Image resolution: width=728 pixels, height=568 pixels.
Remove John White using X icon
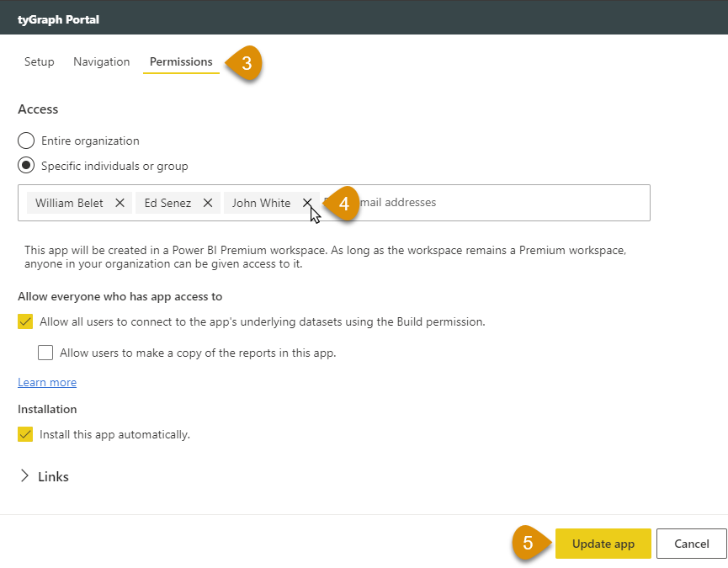point(307,203)
